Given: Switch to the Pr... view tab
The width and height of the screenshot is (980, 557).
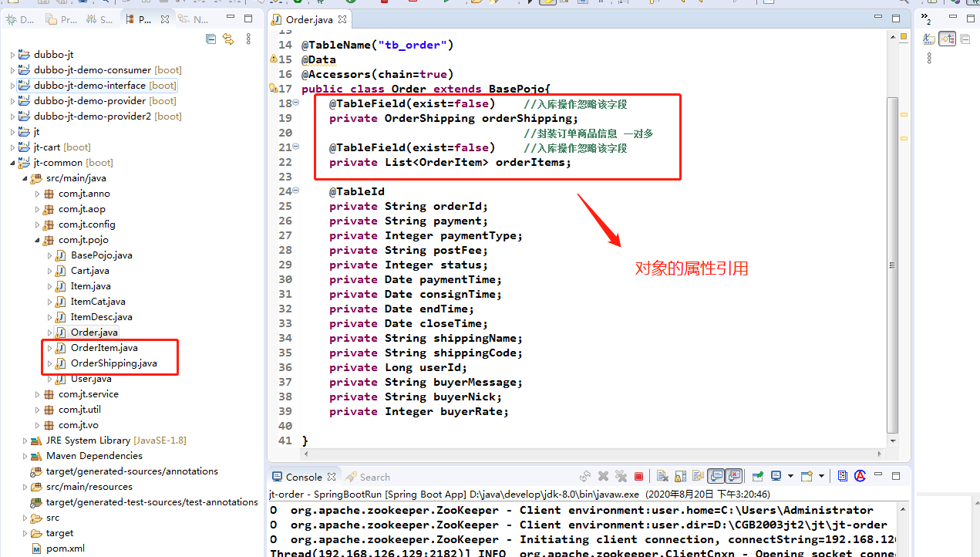Looking at the screenshot, I should coord(62,19).
